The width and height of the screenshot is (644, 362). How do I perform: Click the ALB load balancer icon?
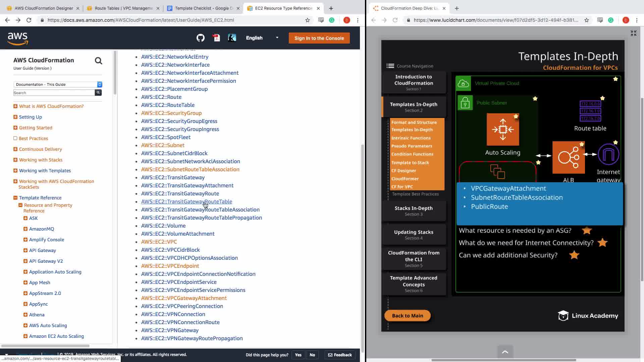click(568, 157)
